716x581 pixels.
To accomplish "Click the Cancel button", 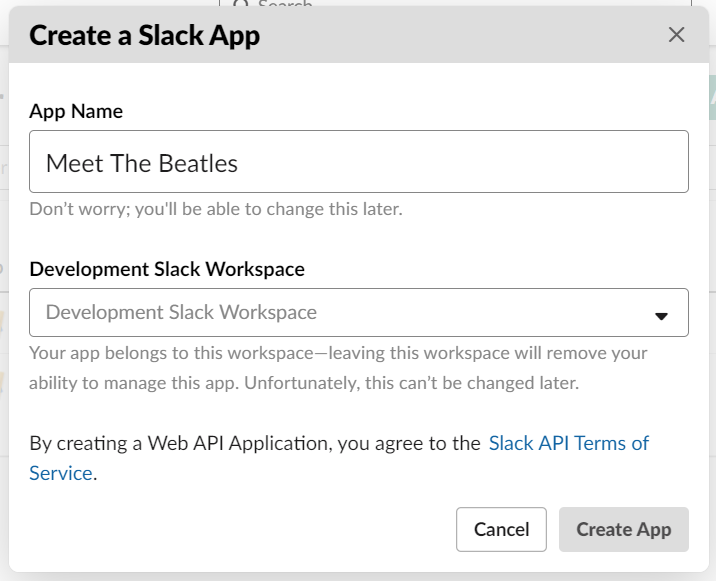I will pos(501,529).
